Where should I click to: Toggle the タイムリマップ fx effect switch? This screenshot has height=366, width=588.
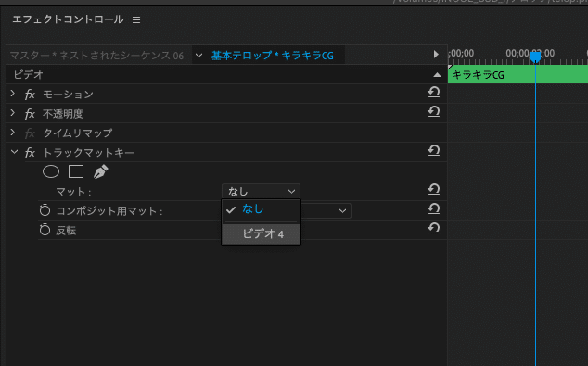tap(30, 133)
